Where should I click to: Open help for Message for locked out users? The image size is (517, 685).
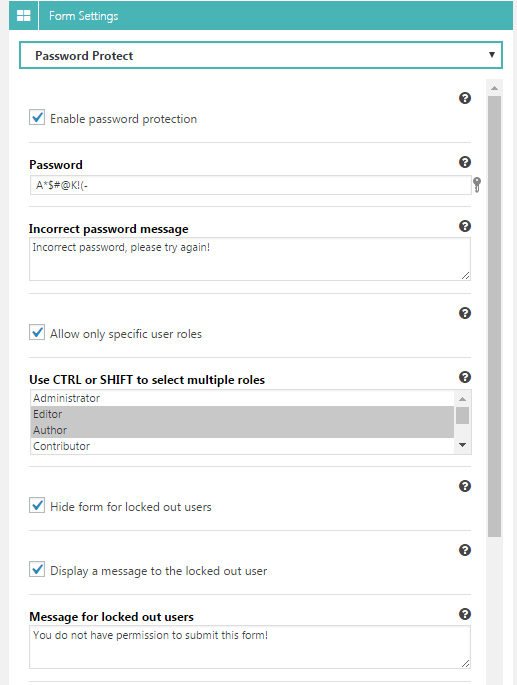click(x=465, y=614)
